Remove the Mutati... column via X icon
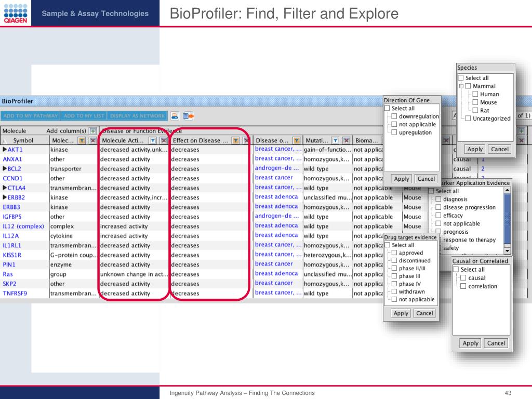 [346, 140]
